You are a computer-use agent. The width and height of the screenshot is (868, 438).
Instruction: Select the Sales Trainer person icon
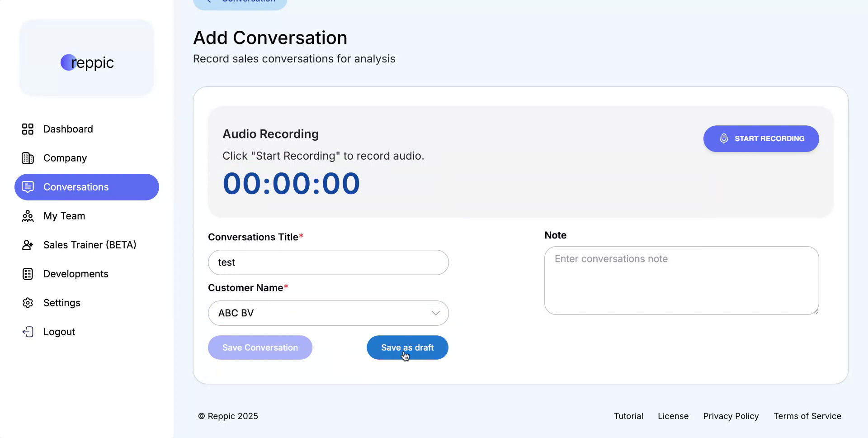[x=28, y=245]
